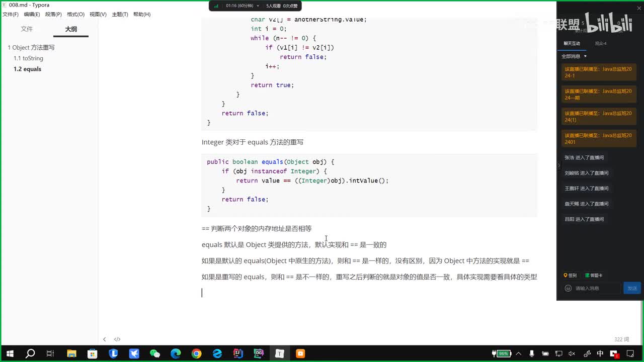Open Google Chrome from taskbar
This screenshot has height=362, width=644.
196,353
